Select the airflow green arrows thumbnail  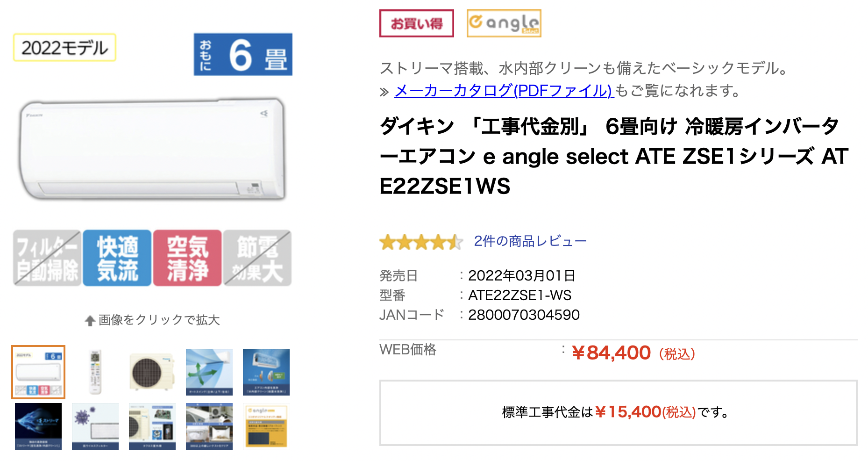(209, 372)
